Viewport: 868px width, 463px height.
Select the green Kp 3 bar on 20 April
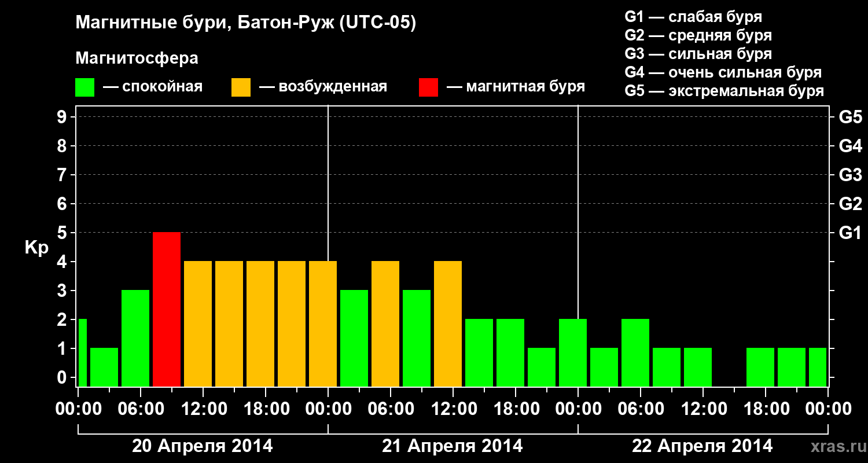pyautogui.click(x=135, y=338)
